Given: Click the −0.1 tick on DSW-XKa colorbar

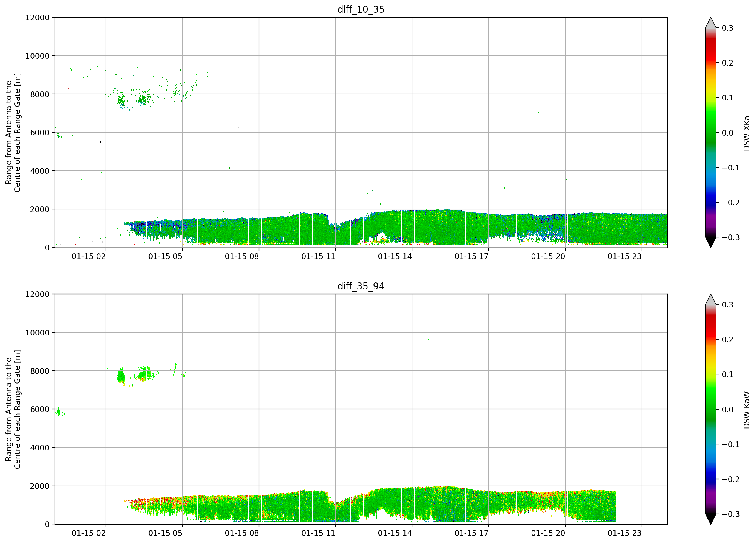Looking at the screenshot, I should [x=731, y=168].
